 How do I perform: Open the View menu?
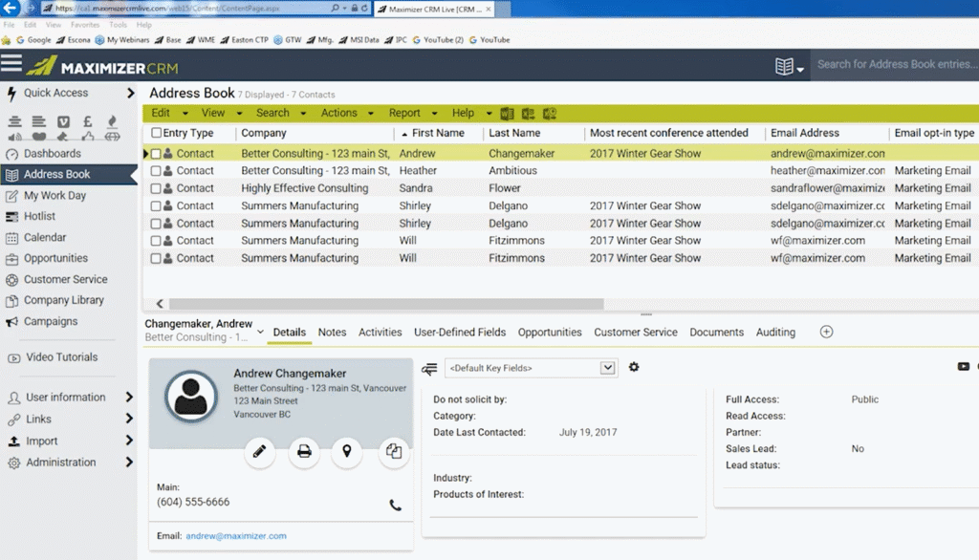pyautogui.click(x=213, y=113)
